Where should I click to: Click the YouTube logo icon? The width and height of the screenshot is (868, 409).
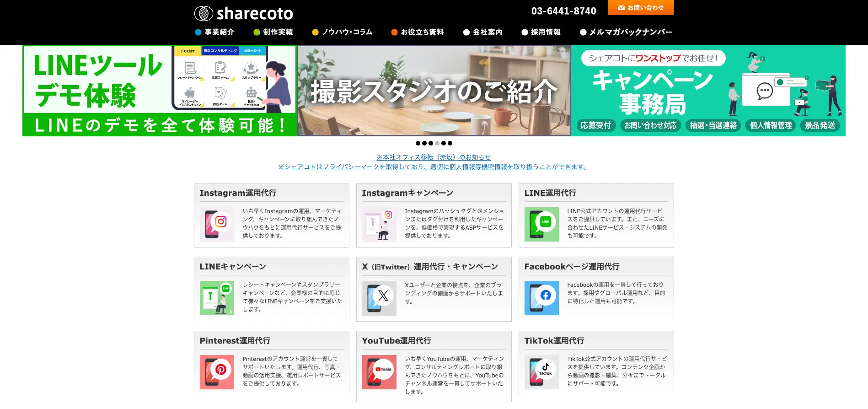click(x=379, y=372)
